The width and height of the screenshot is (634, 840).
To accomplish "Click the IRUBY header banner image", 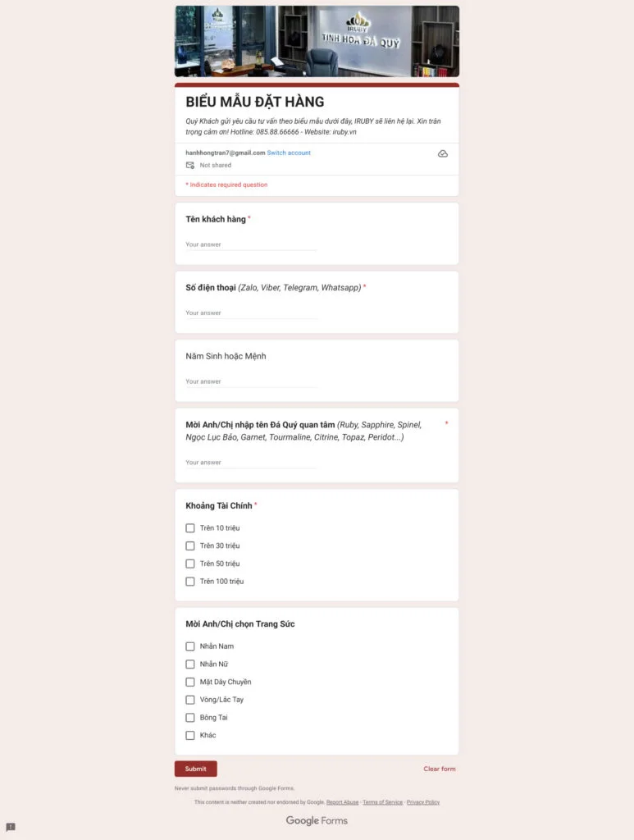I will 317,41.
